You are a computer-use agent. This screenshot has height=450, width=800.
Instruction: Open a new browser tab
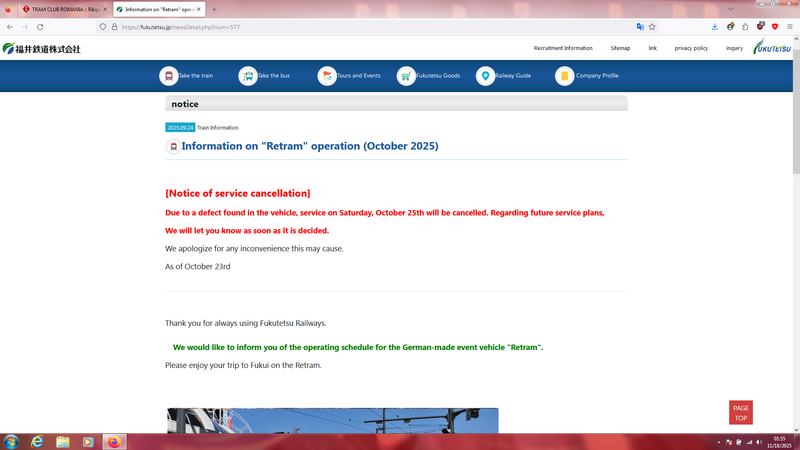214,9
